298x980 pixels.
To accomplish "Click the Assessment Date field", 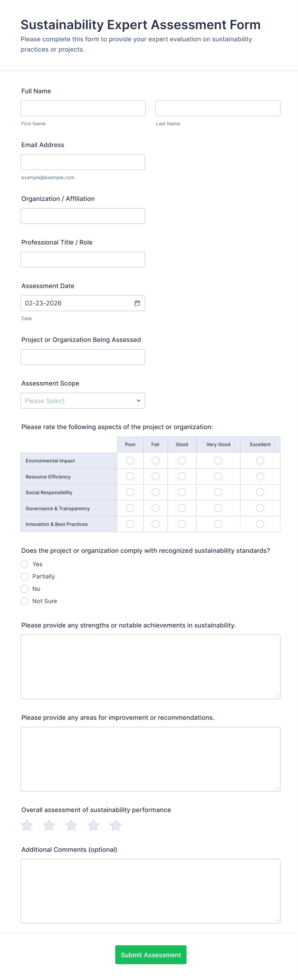I will pyautogui.click(x=76, y=303).
